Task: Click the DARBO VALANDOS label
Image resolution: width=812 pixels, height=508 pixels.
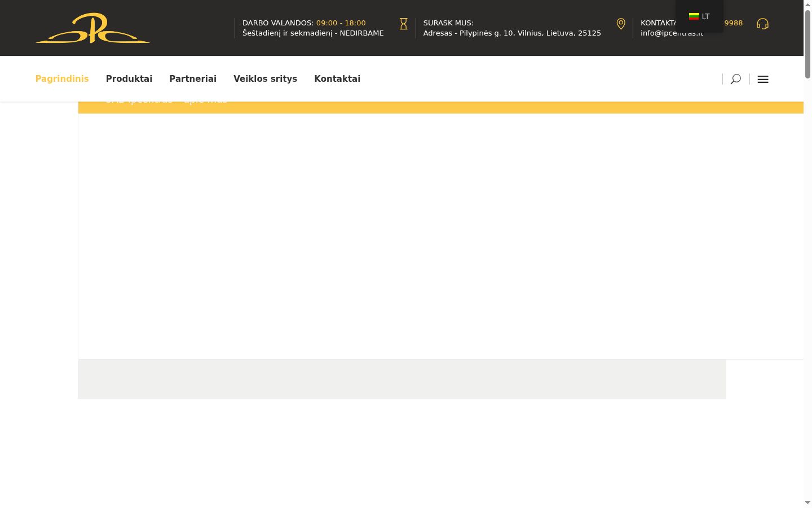Action: (x=278, y=23)
